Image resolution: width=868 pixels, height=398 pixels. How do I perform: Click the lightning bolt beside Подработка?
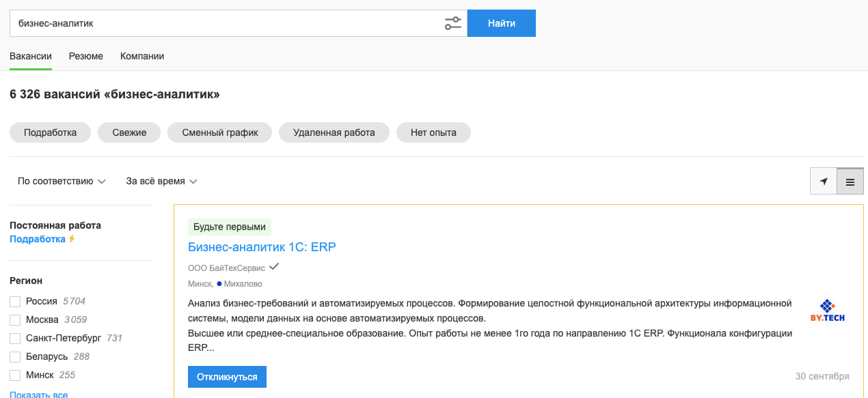[x=70, y=239]
